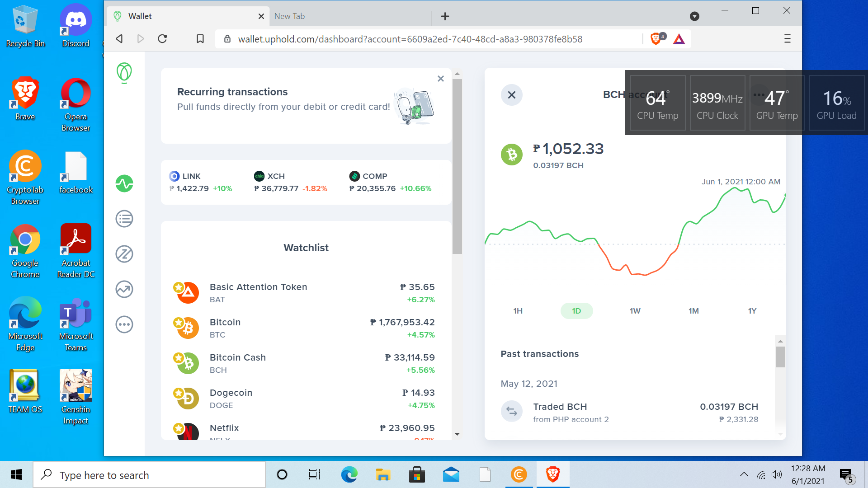Open the Discord desktop shortcut
The width and height of the screenshot is (868, 488).
(76, 26)
